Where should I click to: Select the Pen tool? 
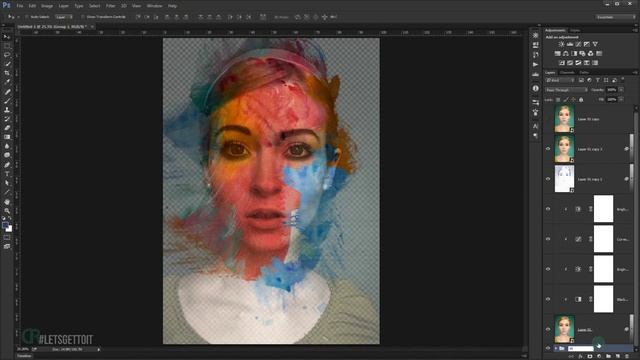(7, 164)
